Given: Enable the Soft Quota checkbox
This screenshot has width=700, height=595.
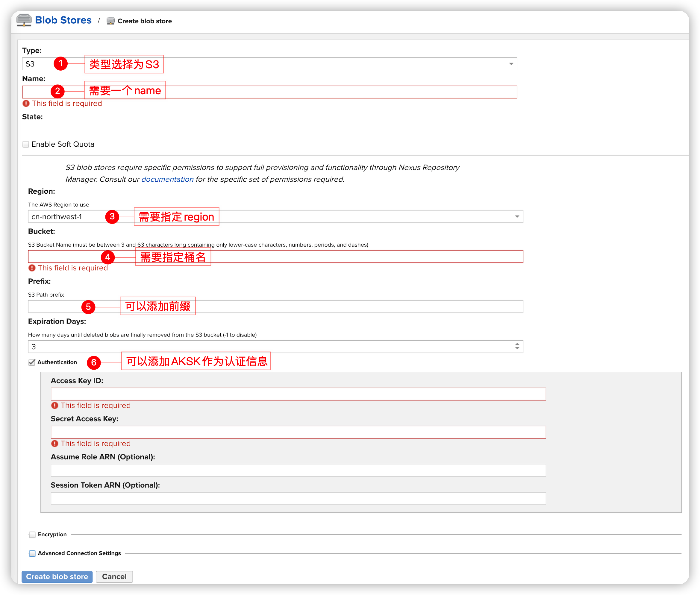Looking at the screenshot, I should pyautogui.click(x=26, y=144).
